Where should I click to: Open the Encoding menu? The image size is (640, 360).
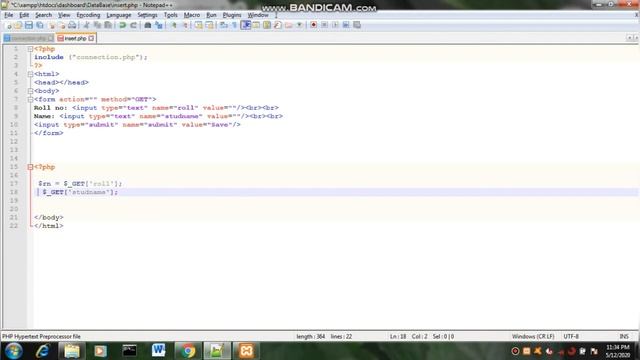(x=88, y=15)
